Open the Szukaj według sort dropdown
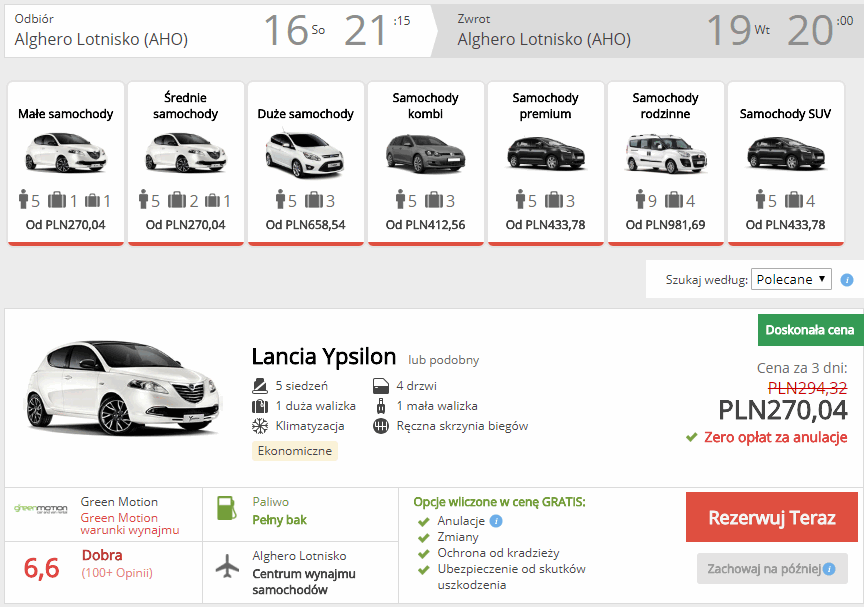Image resolution: width=864 pixels, height=607 pixels. [x=791, y=279]
